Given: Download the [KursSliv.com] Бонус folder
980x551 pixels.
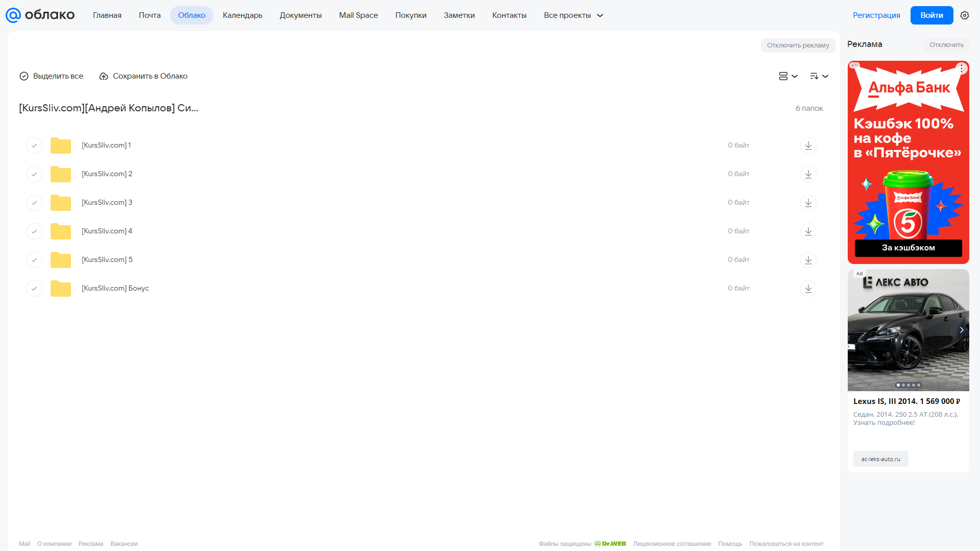Looking at the screenshot, I should [x=808, y=289].
